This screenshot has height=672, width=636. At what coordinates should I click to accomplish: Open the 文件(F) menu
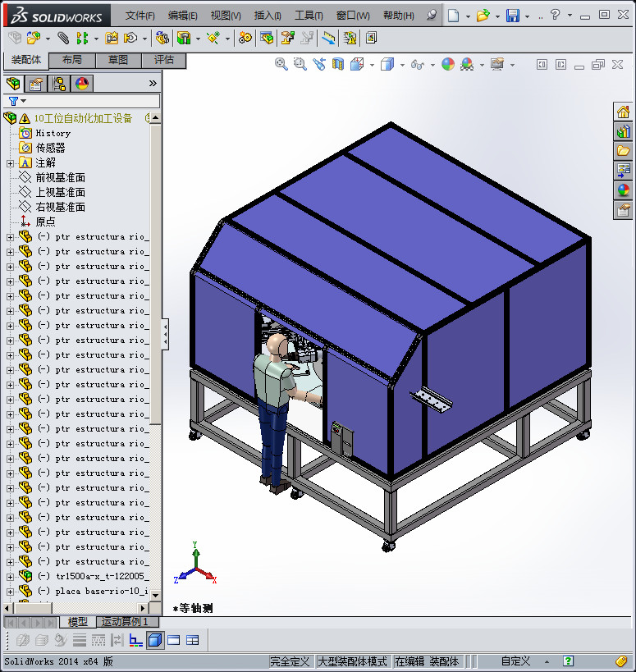pos(140,16)
